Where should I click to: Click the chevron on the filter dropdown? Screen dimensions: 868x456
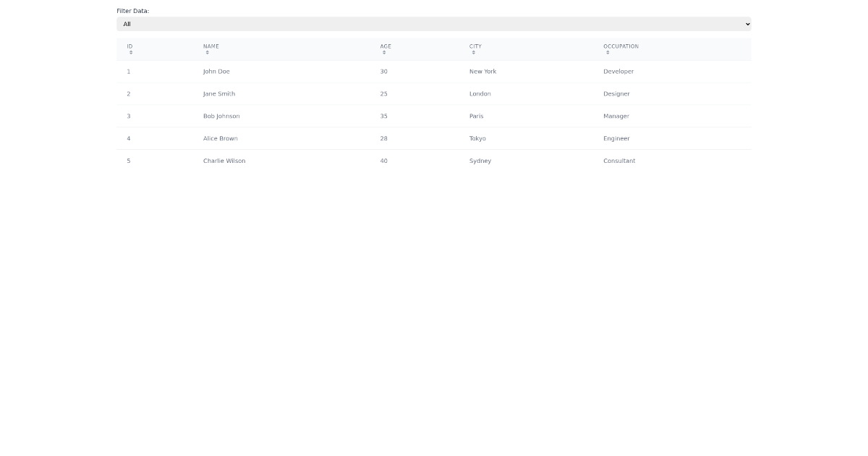(x=746, y=24)
